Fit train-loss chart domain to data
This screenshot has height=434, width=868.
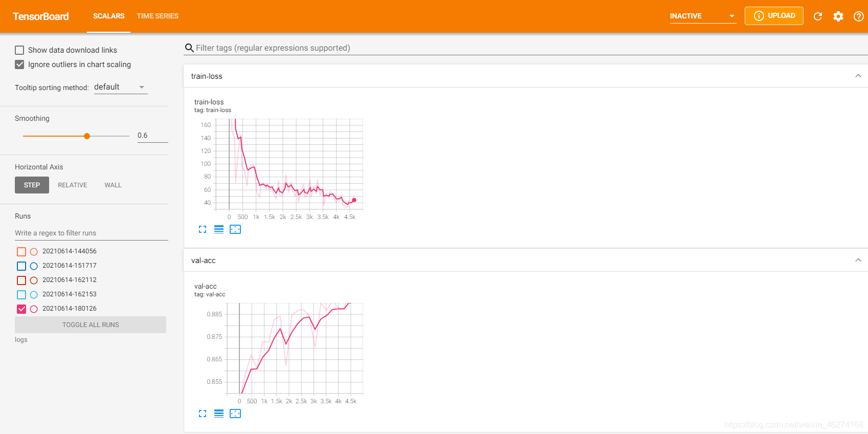(x=235, y=229)
